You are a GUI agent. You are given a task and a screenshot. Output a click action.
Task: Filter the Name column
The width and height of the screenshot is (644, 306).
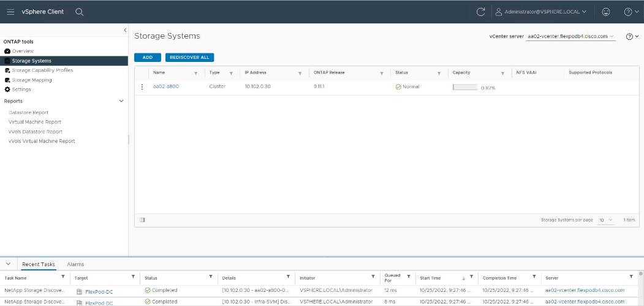pyautogui.click(x=195, y=73)
